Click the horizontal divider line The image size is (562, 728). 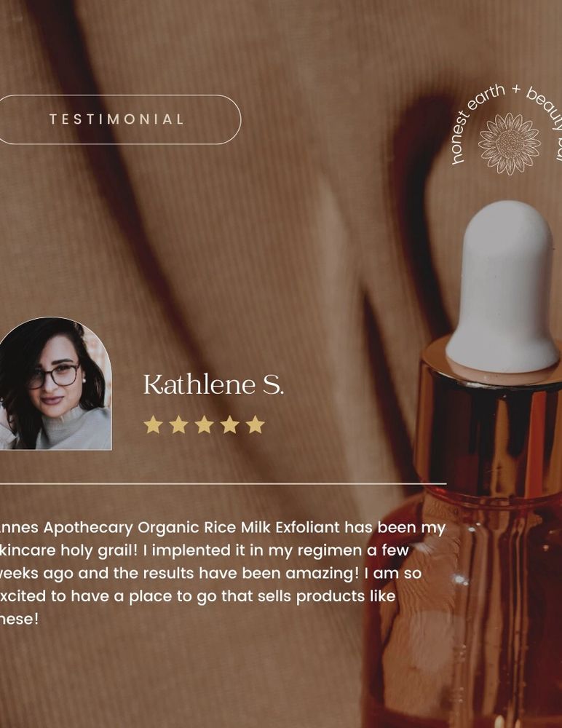(x=223, y=484)
